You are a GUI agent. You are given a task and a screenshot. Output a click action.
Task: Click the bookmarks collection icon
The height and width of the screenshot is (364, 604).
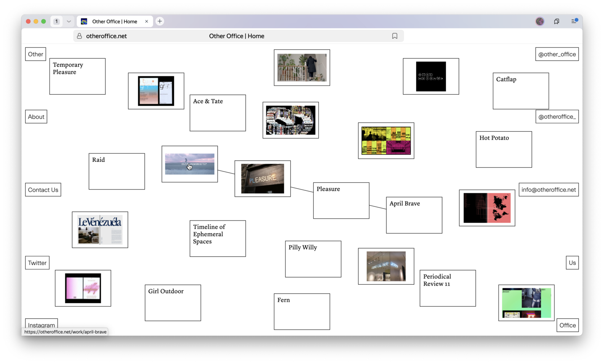pos(557,21)
